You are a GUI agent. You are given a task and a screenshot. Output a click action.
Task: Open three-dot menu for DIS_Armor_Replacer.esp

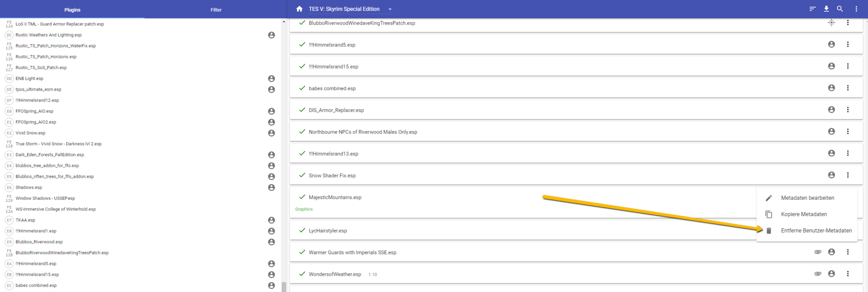click(848, 110)
